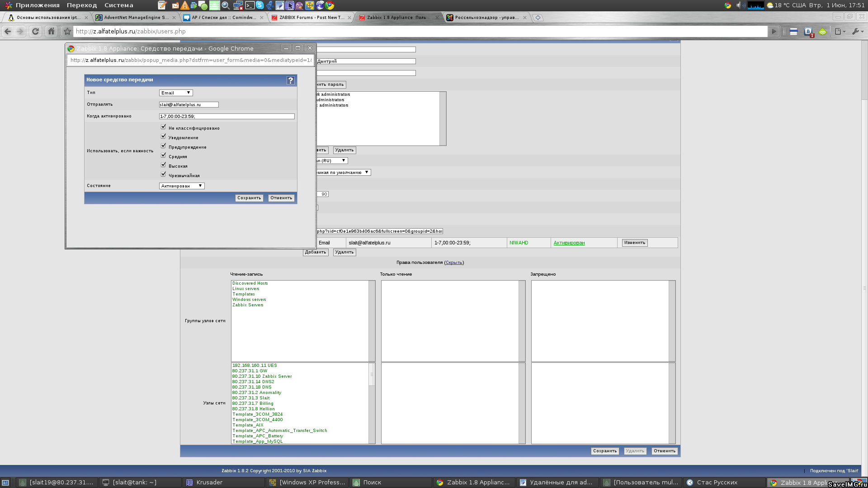Toggle the 'Предупреждение' severity checkbox
The width and height of the screenshot is (868, 488).
[x=163, y=146]
